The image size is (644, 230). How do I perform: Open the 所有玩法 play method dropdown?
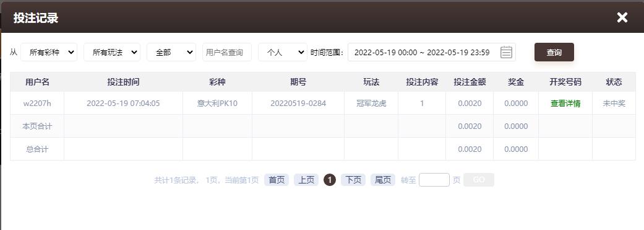[112, 52]
